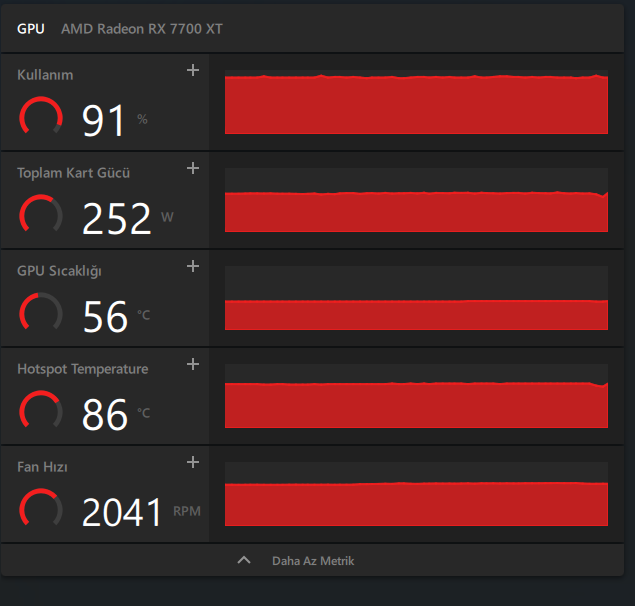
Task: Click the 56 °C GPU temperature value
Action: [116, 316]
